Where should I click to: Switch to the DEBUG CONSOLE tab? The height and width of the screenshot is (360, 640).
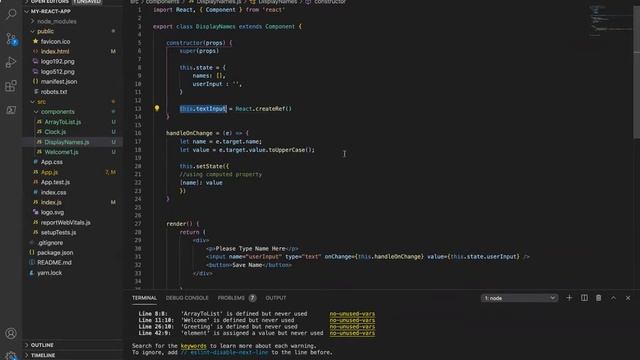187,298
